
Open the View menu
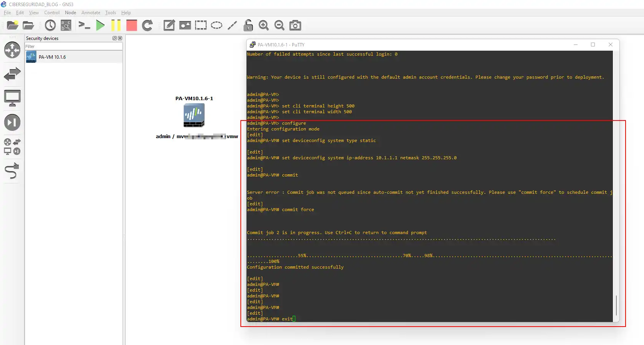point(34,13)
